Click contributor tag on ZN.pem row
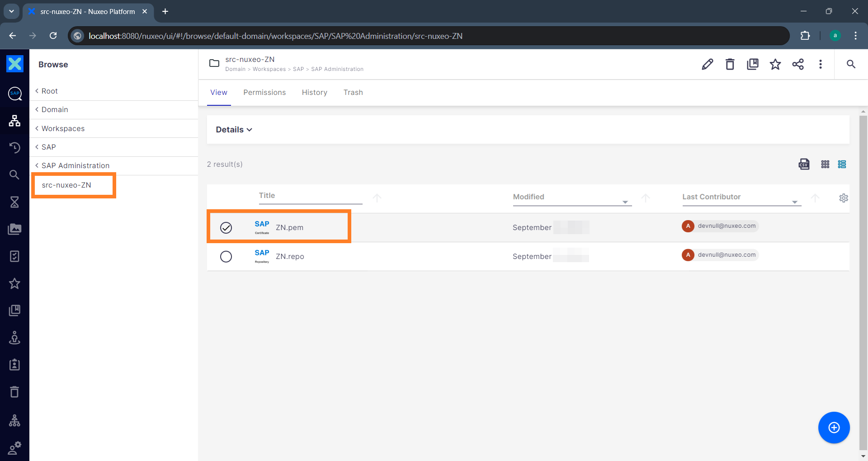This screenshot has height=461, width=868. (x=720, y=226)
